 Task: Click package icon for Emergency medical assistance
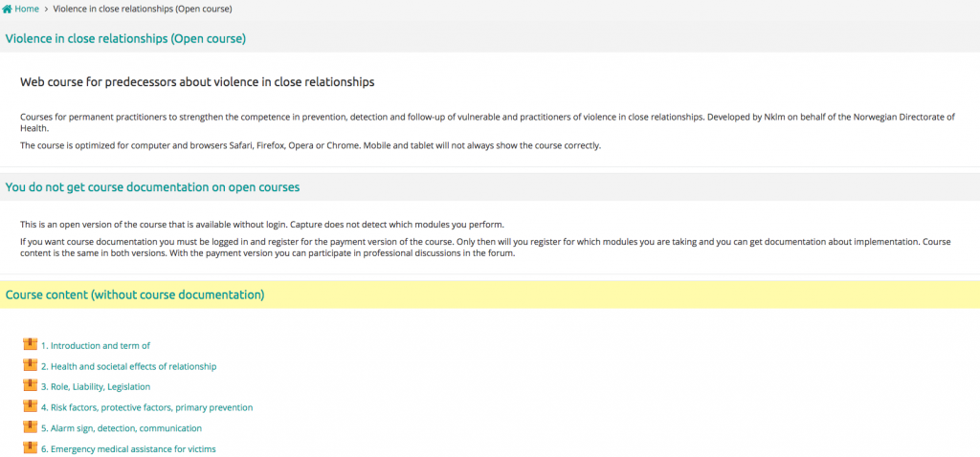point(30,447)
